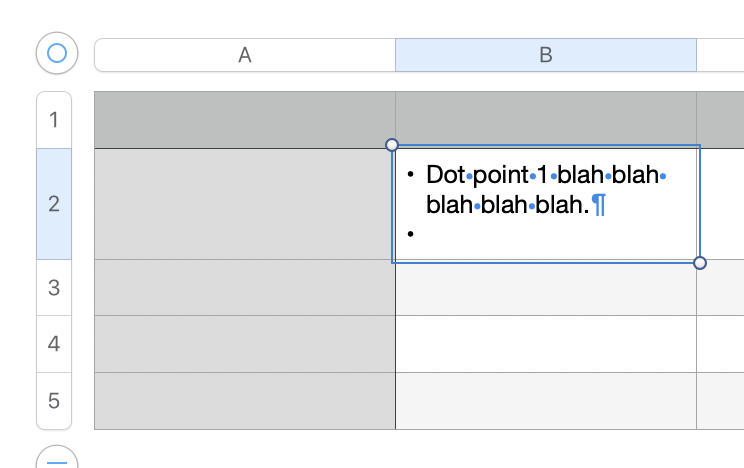Select row 3 header
Image resolution: width=744 pixels, height=468 pixels.
click(x=54, y=288)
